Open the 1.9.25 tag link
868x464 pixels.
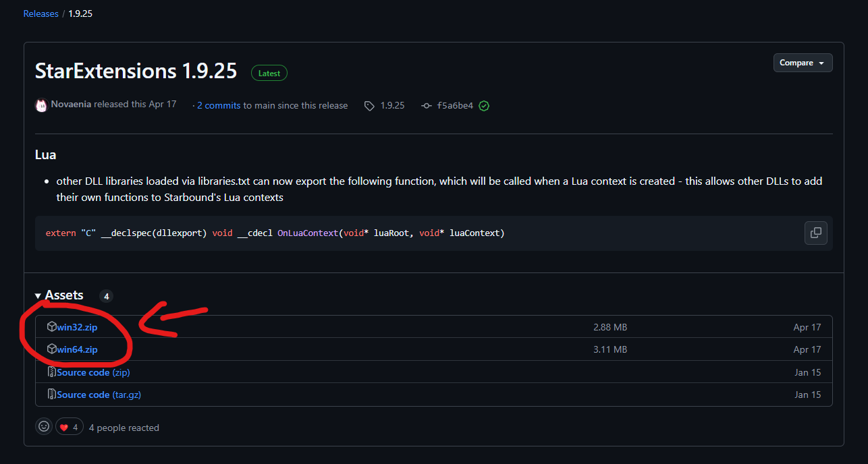(x=392, y=105)
